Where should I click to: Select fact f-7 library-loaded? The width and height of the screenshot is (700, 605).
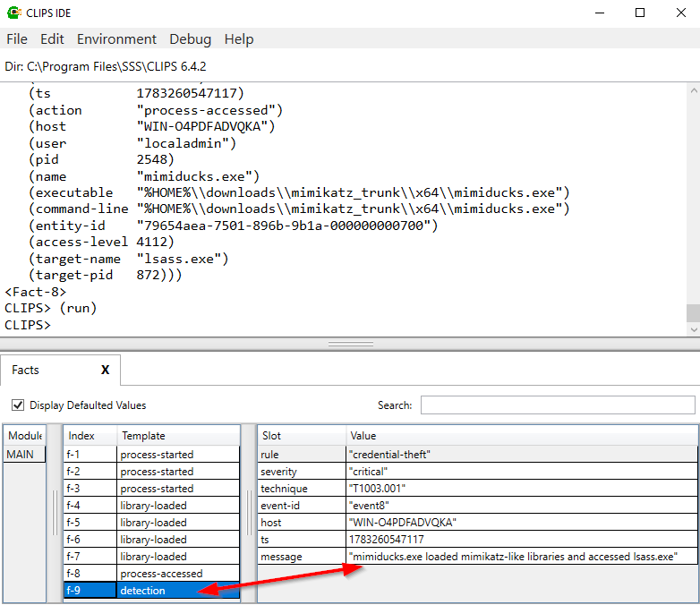[x=152, y=556]
